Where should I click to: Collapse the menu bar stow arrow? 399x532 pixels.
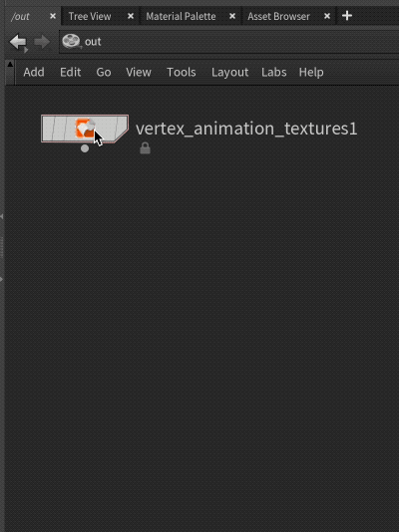click(10, 64)
